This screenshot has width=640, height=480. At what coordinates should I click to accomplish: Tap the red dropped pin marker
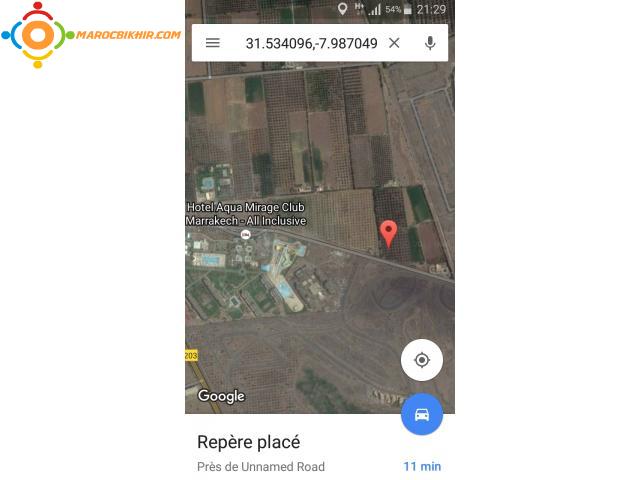click(x=389, y=233)
